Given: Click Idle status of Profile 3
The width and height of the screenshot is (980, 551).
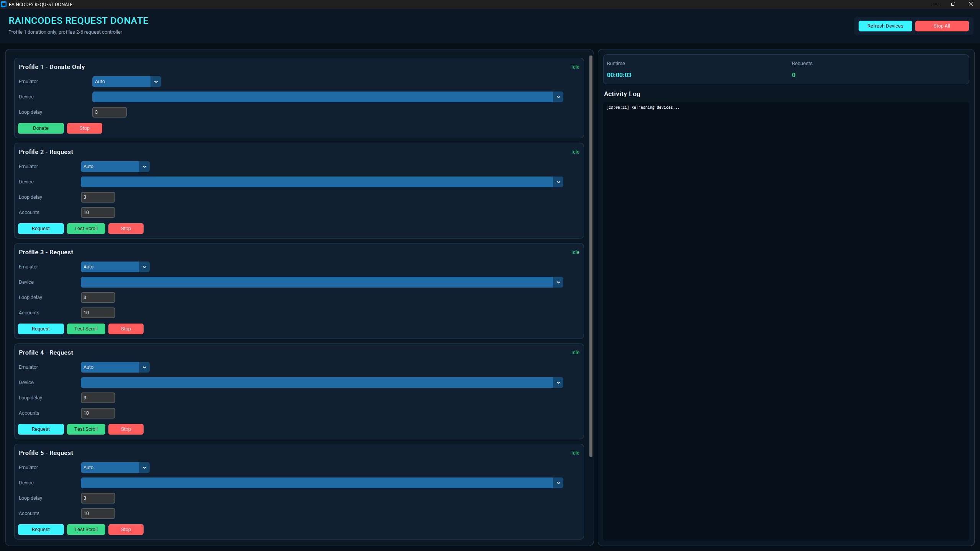Looking at the screenshot, I should 575,252.
